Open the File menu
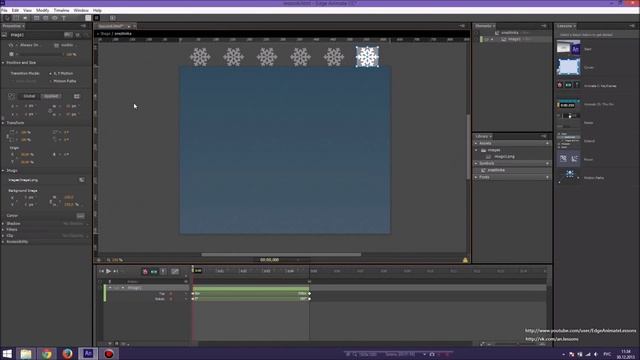 (4, 10)
